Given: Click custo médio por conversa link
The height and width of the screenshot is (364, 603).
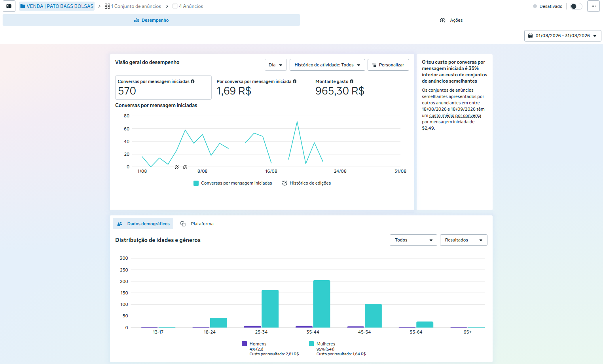Looking at the screenshot, I should coord(451,119).
